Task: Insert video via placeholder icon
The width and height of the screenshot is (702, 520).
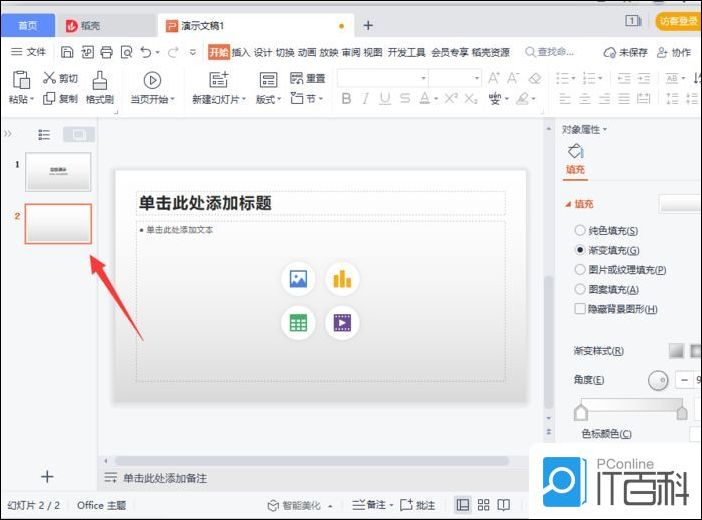Action: pyautogui.click(x=342, y=322)
